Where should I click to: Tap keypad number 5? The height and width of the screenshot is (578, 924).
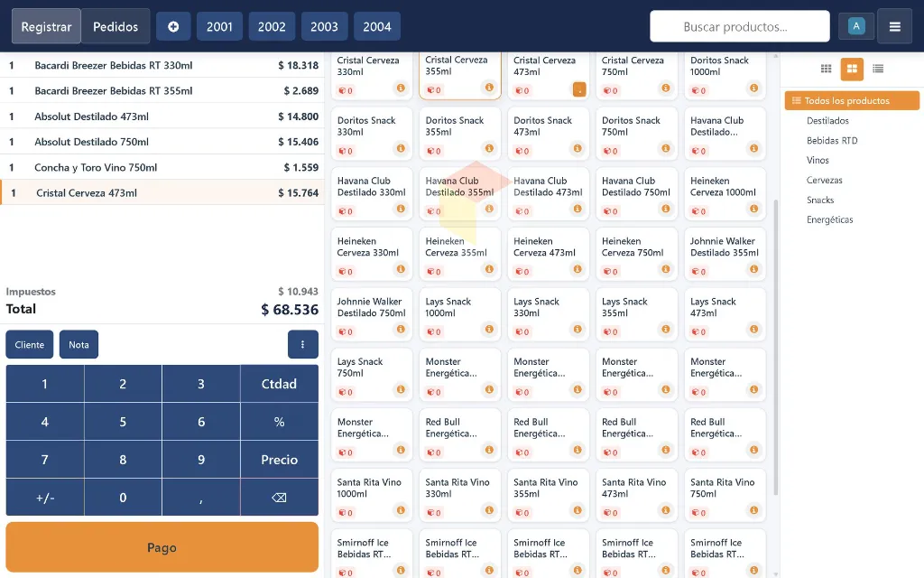click(x=123, y=422)
